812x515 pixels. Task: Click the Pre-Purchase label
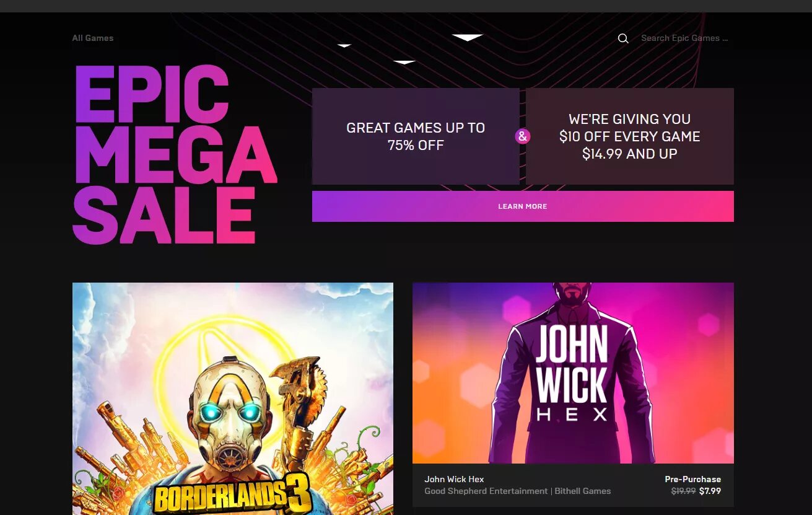[692, 479]
